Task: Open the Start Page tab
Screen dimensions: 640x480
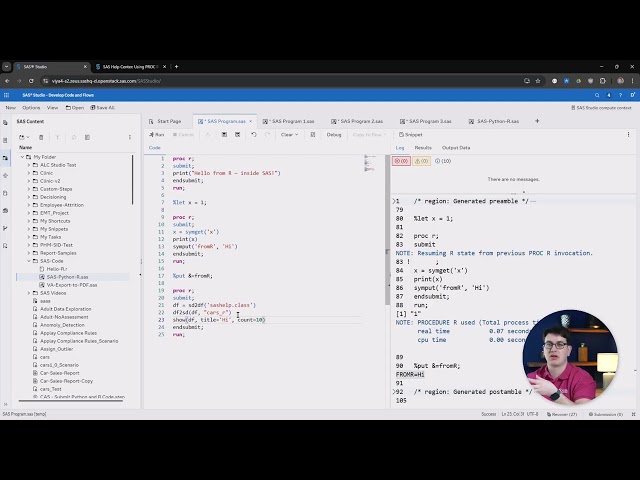Action: tap(165, 121)
